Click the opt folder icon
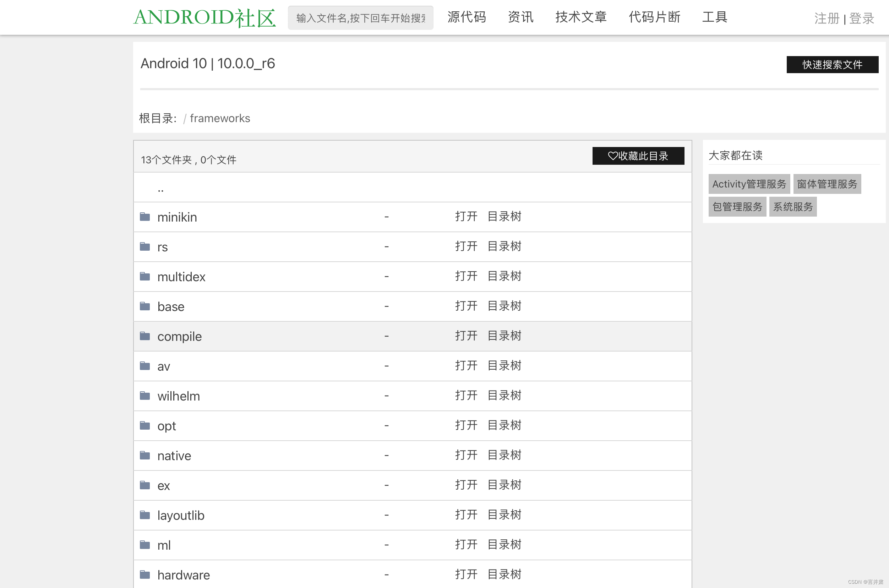Viewport: 889px width, 588px height. coord(145,425)
